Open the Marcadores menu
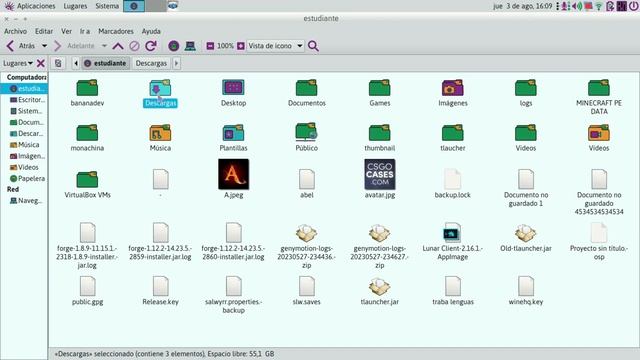The image size is (640, 360). pyautogui.click(x=116, y=31)
